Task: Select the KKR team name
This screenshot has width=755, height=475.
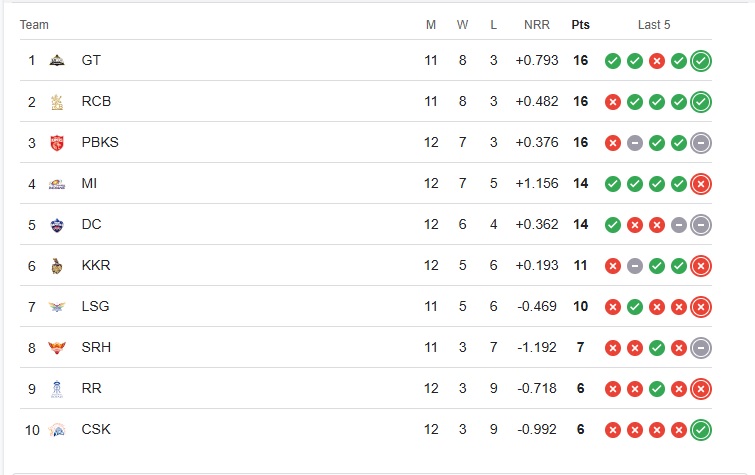Action: click(x=95, y=265)
